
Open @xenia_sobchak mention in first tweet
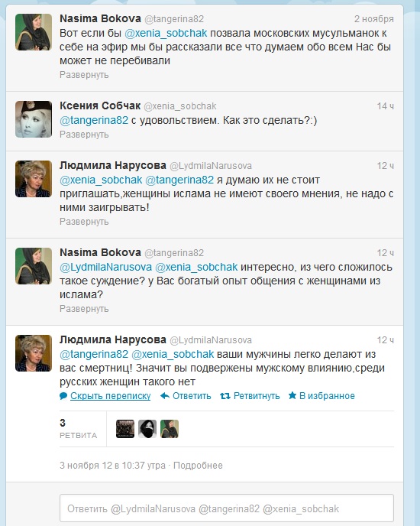(x=166, y=33)
